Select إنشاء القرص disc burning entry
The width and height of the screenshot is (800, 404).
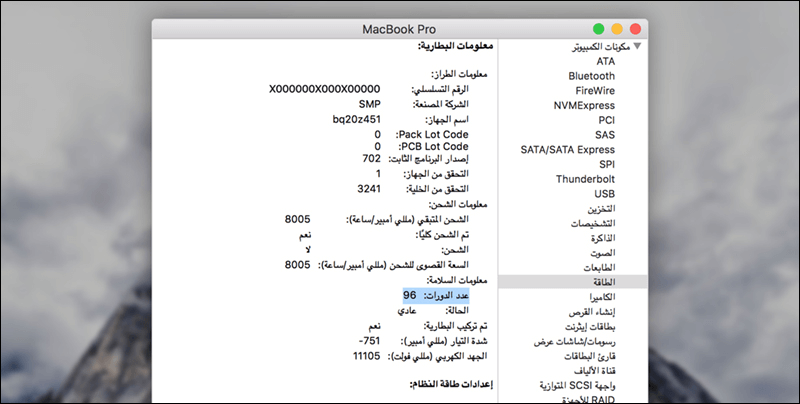pos(592,312)
